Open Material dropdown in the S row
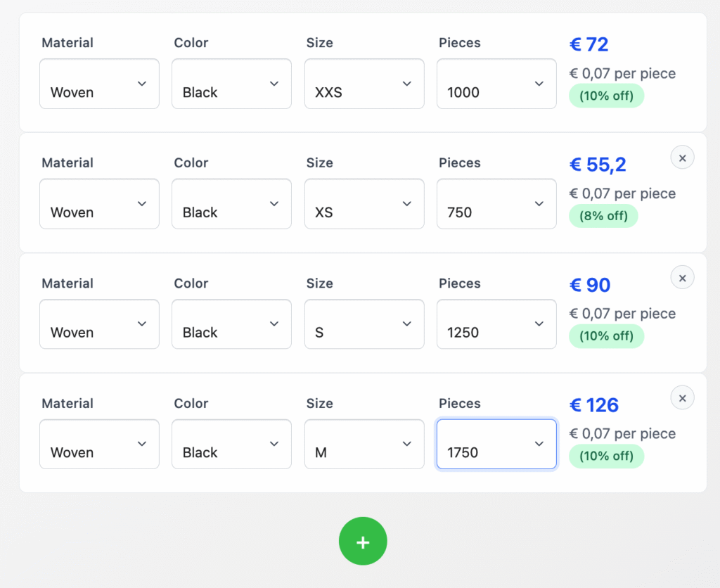The width and height of the screenshot is (720, 588). 99,324
